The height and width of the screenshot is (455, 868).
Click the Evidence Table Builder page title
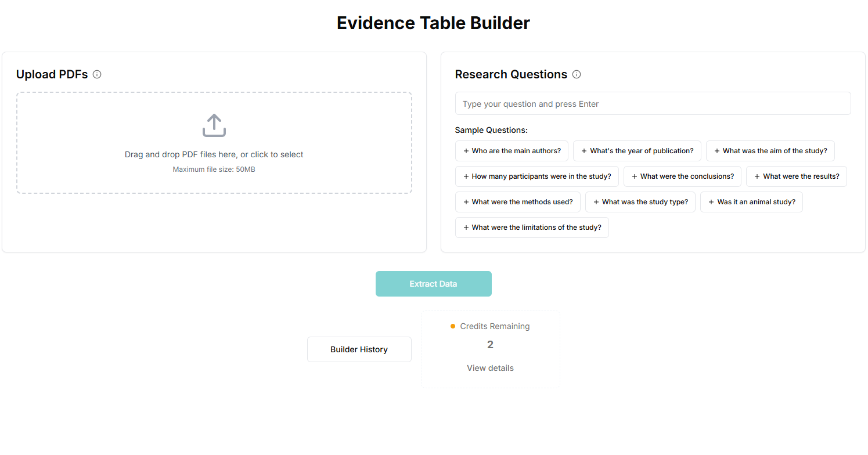433,23
